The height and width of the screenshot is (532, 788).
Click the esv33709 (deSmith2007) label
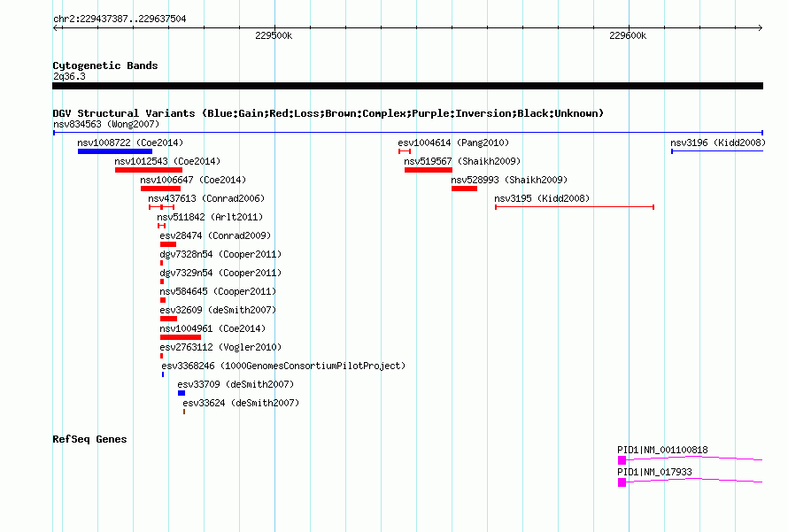click(x=236, y=384)
